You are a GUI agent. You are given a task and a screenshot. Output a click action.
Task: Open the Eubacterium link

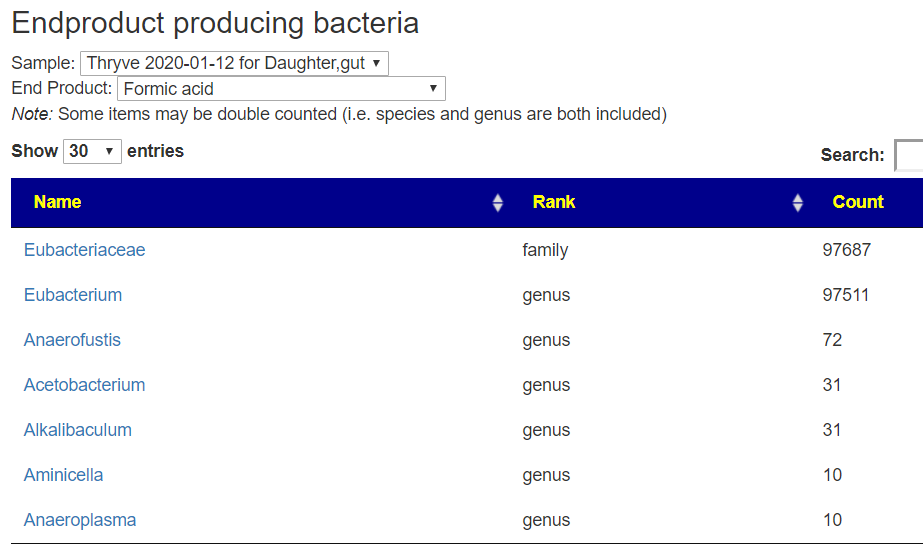click(73, 295)
